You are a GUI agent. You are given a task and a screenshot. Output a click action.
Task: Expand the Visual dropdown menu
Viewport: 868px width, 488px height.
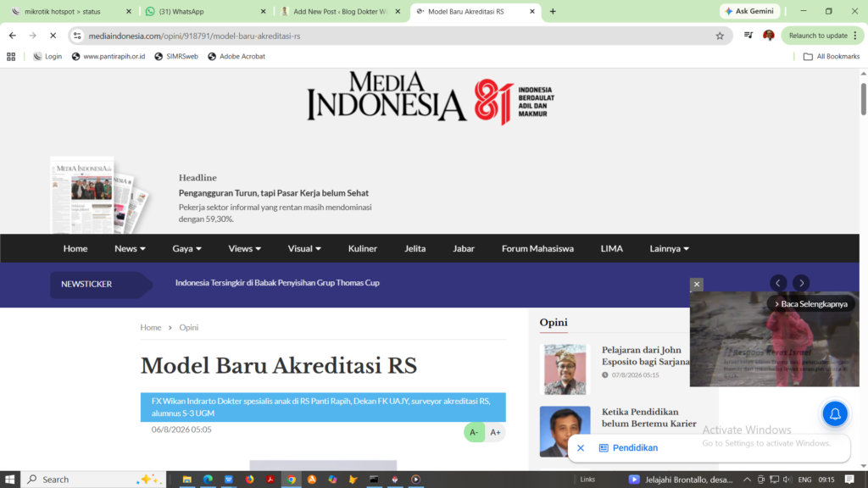coord(304,248)
